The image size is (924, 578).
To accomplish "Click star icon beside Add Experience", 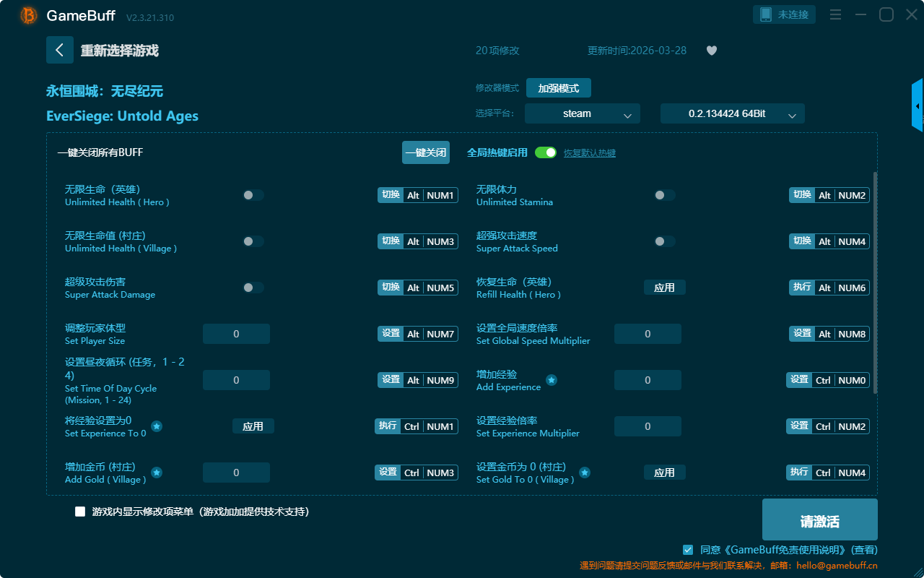I will [x=551, y=380].
